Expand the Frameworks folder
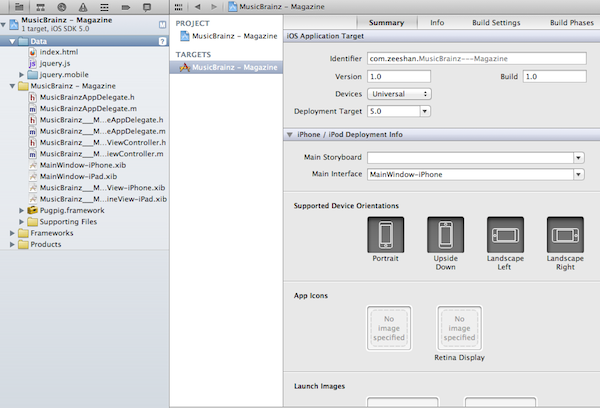Viewport: 600px width, 408px height. 12,233
